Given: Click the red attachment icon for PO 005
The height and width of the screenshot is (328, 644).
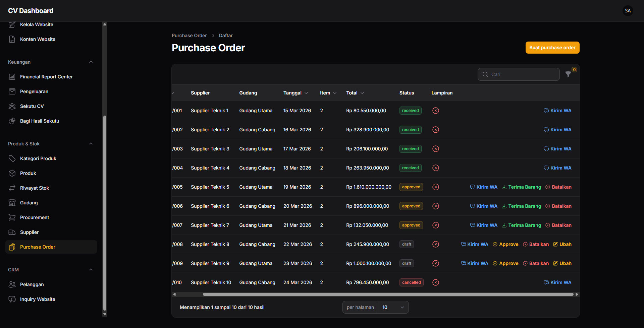Looking at the screenshot, I should (x=435, y=187).
